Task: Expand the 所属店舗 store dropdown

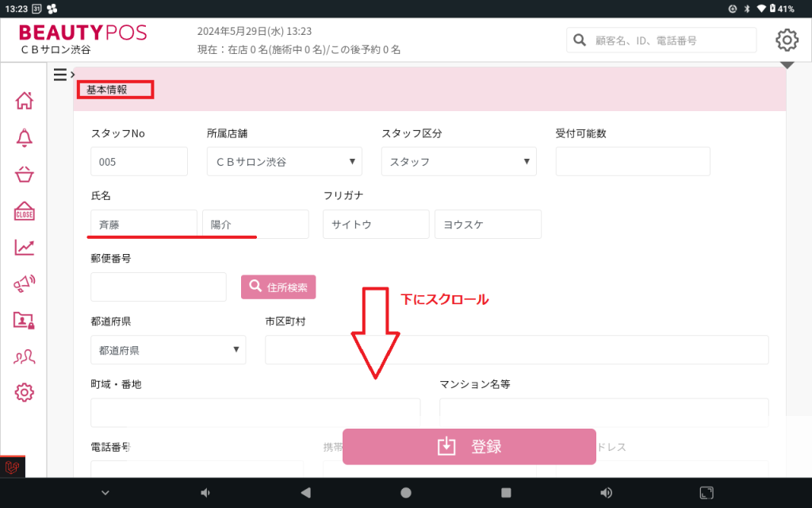Action: 284,162
